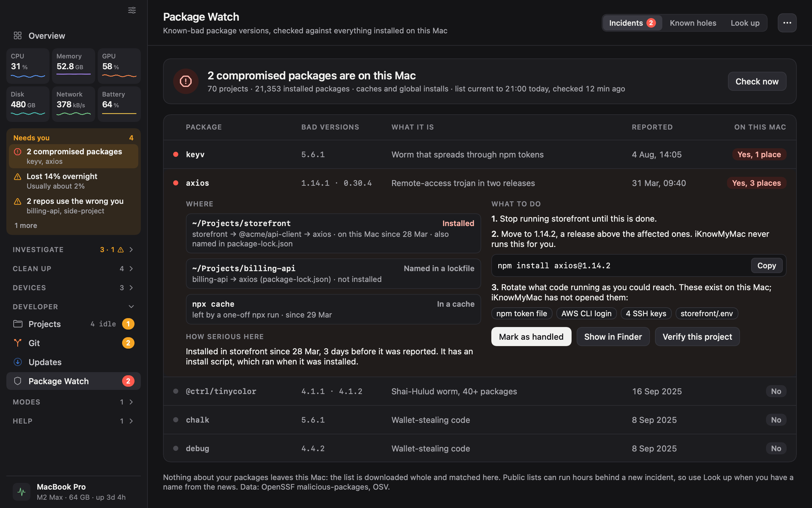Open the Overview grid icon
Image resolution: width=812 pixels, height=508 pixels.
pos(17,36)
